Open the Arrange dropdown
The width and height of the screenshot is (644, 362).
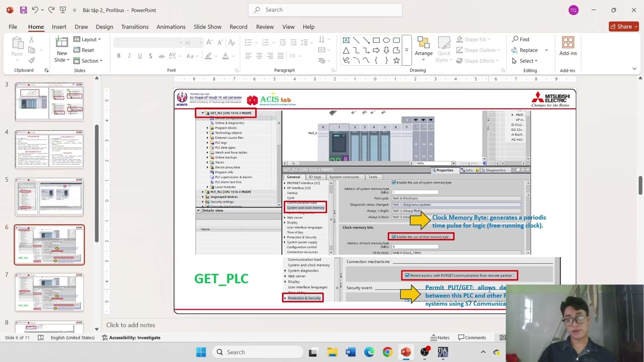[424, 49]
